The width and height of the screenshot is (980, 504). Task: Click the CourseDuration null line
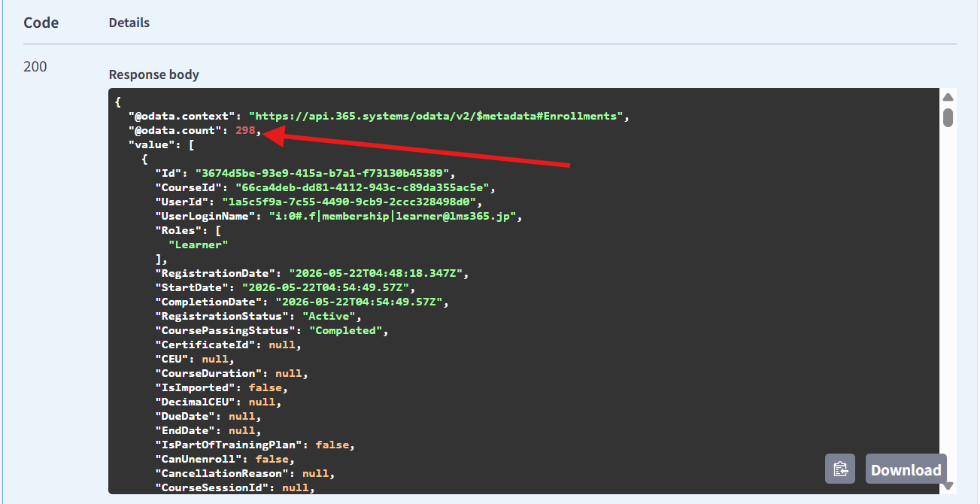(232, 373)
